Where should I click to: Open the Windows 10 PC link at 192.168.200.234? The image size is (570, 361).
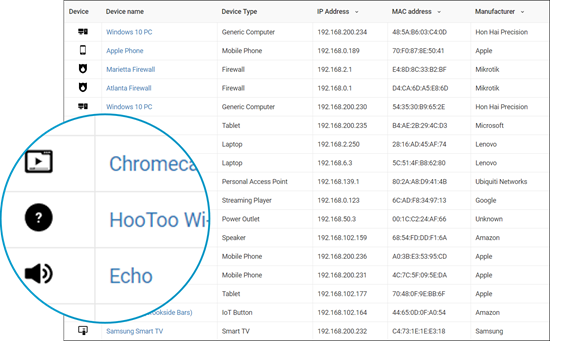[x=129, y=32]
